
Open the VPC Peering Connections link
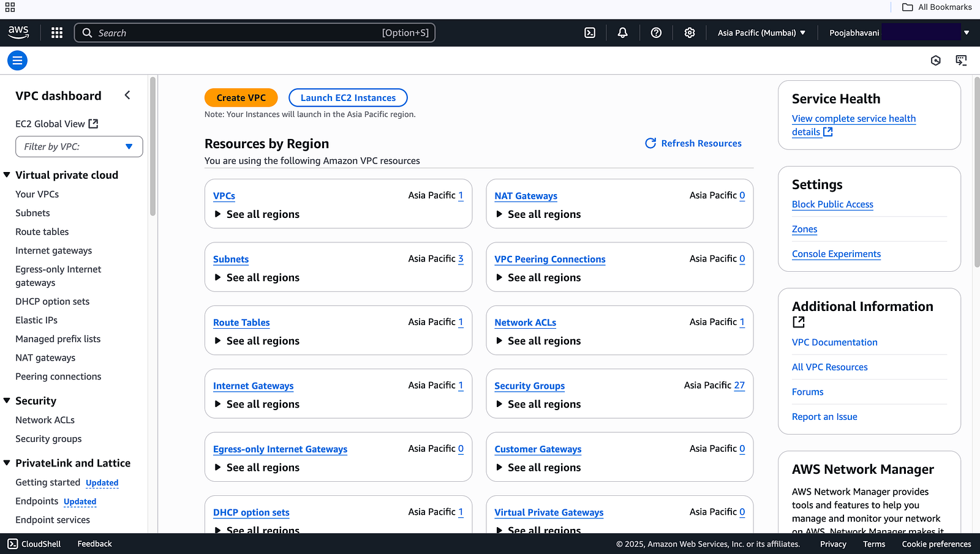(550, 260)
